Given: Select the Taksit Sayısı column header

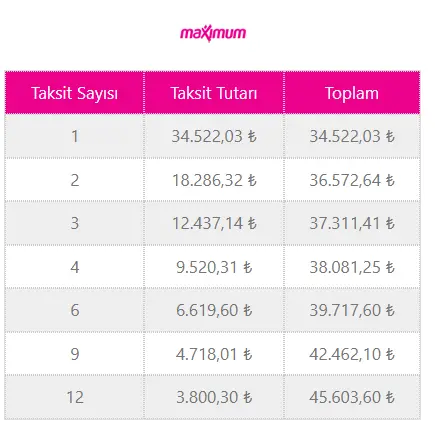Looking at the screenshot, I should [x=75, y=93].
